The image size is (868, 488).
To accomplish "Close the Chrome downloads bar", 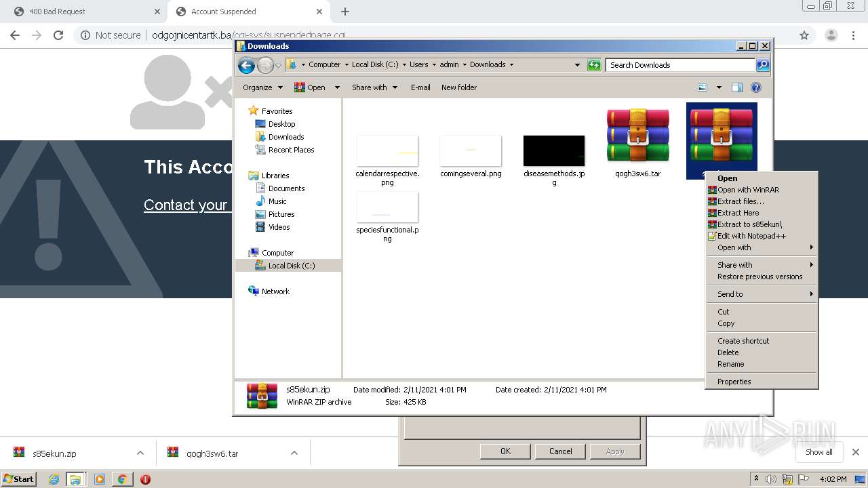I will (x=855, y=452).
